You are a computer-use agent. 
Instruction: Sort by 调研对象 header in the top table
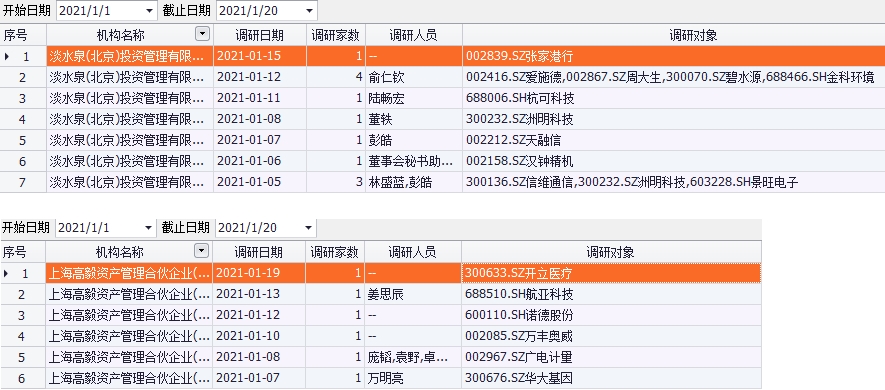[x=673, y=35]
